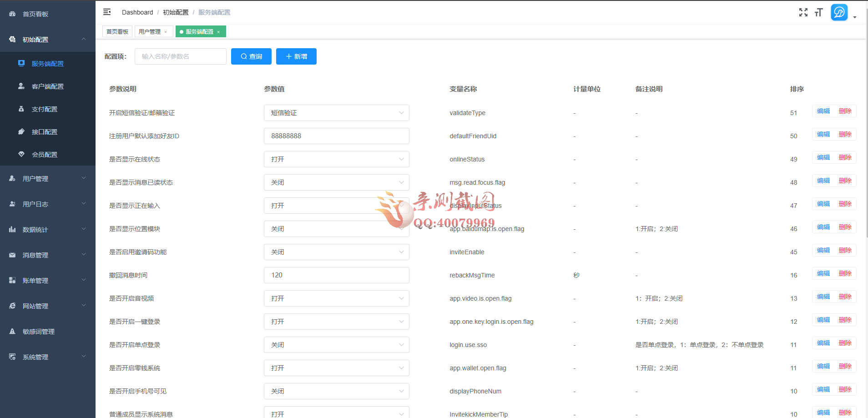Image resolution: width=868 pixels, height=418 pixels.
Task: Click the sidebar collapse hamburger icon
Action: [107, 12]
